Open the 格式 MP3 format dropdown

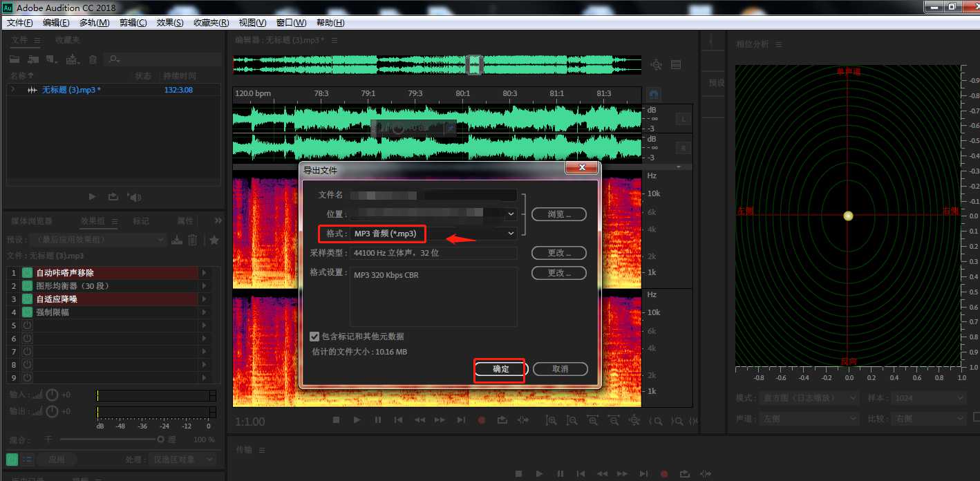[511, 234]
